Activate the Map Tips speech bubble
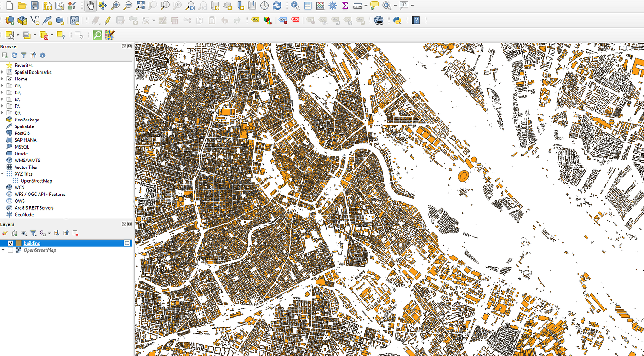Image resolution: width=644 pixels, height=356 pixels. [374, 6]
